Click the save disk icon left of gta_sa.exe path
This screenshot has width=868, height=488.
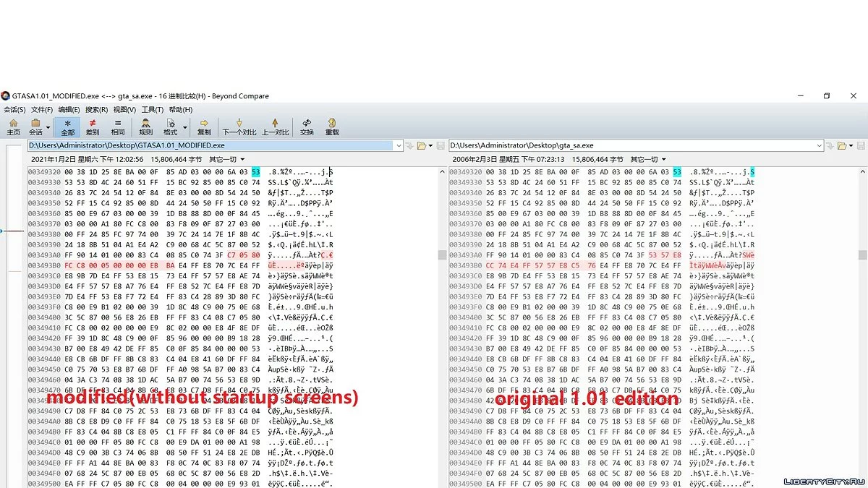tap(441, 145)
